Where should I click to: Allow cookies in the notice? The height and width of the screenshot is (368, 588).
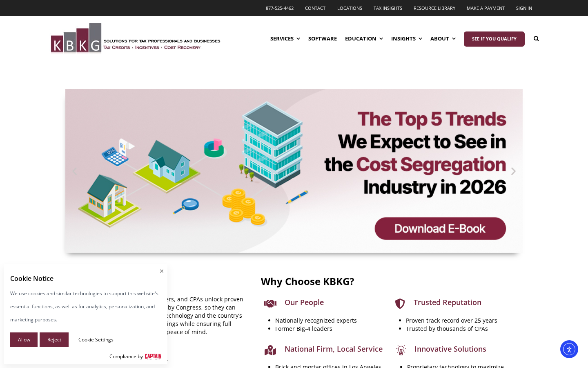point(24,340)
